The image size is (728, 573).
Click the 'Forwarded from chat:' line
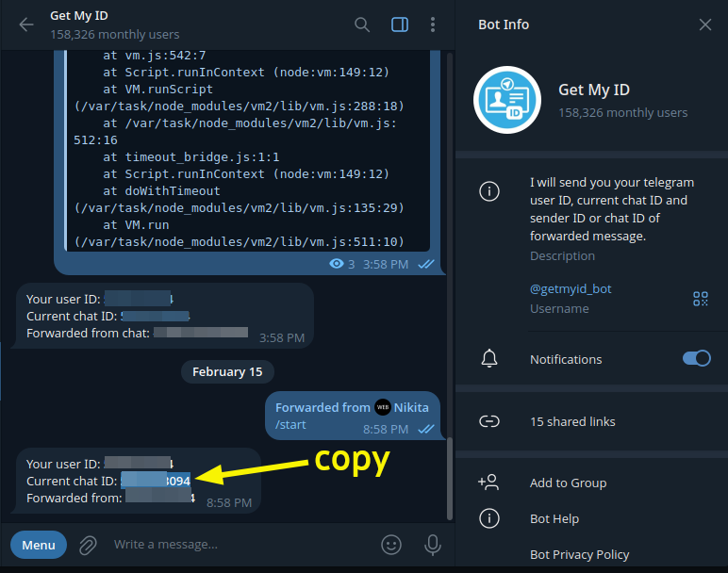point(137,333)
